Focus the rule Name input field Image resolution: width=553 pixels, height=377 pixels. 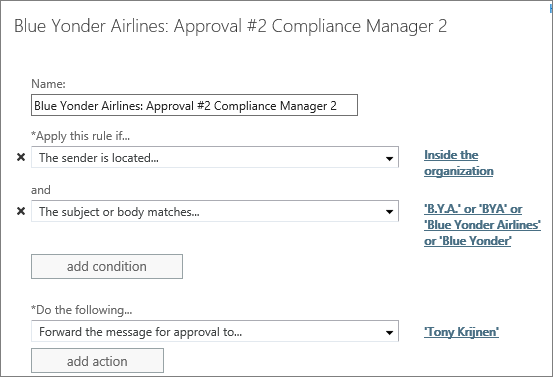pyautogui.click(x=194, y=105)
